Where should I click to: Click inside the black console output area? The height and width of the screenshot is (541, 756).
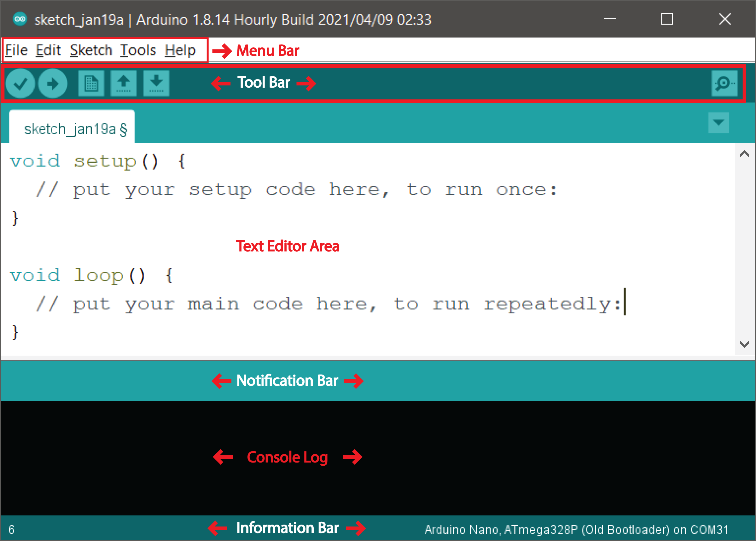coord(378,458)
